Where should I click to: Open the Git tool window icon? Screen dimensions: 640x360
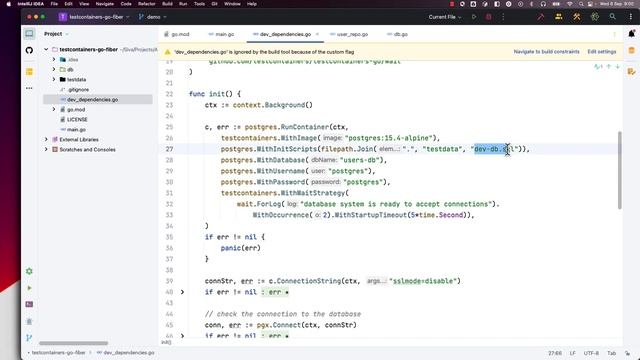(29, 338)
